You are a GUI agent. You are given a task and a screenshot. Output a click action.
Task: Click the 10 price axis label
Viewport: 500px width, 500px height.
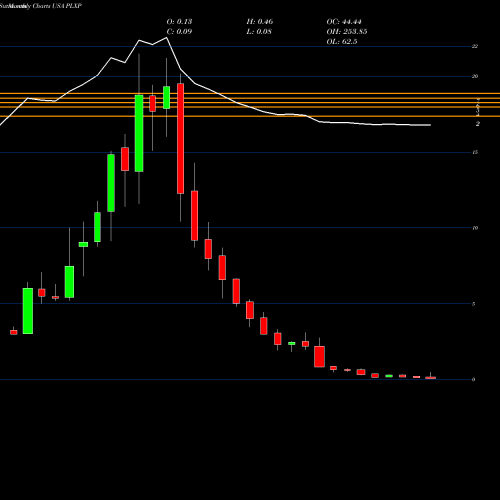(x=475, y=228)
